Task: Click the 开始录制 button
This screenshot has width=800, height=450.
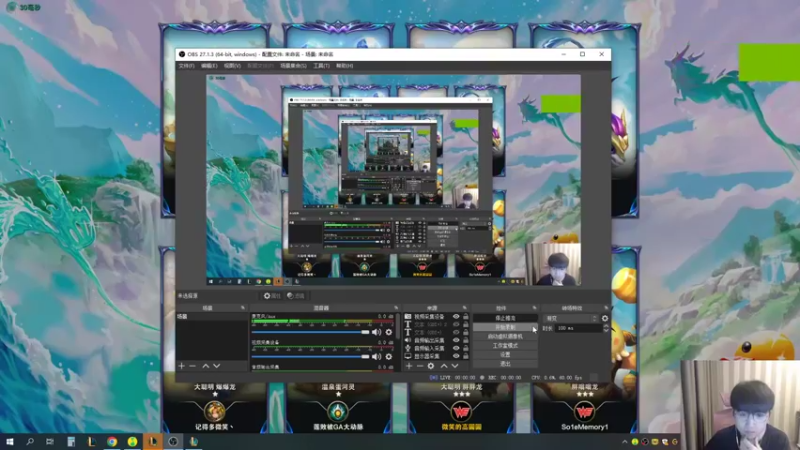Action: (x=505, y=327)
